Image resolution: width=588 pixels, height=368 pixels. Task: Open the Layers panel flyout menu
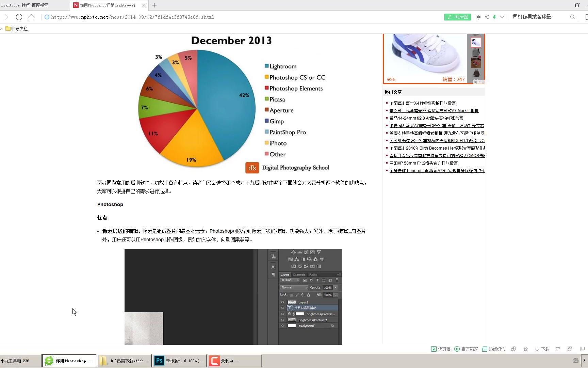(339, 274)
